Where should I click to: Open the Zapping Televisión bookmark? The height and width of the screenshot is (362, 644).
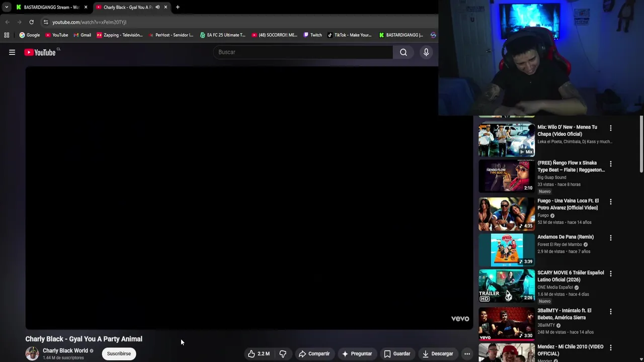click(x=120, y=35)
